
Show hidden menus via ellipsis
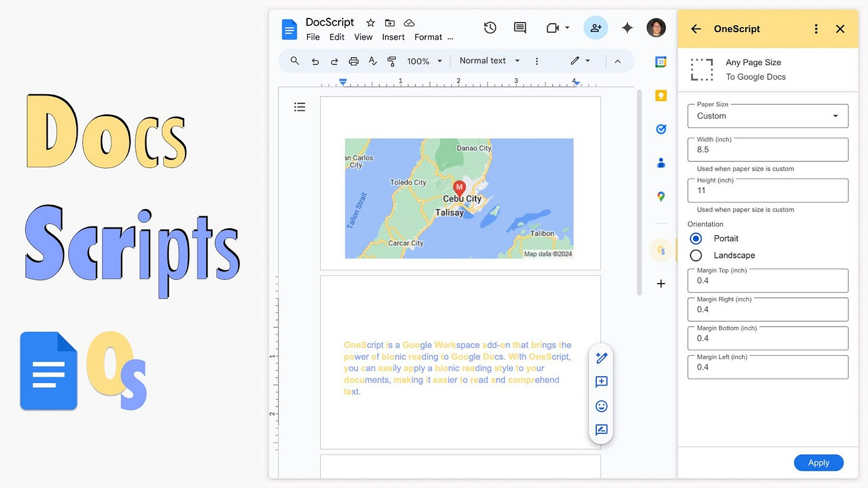point(450,38)
